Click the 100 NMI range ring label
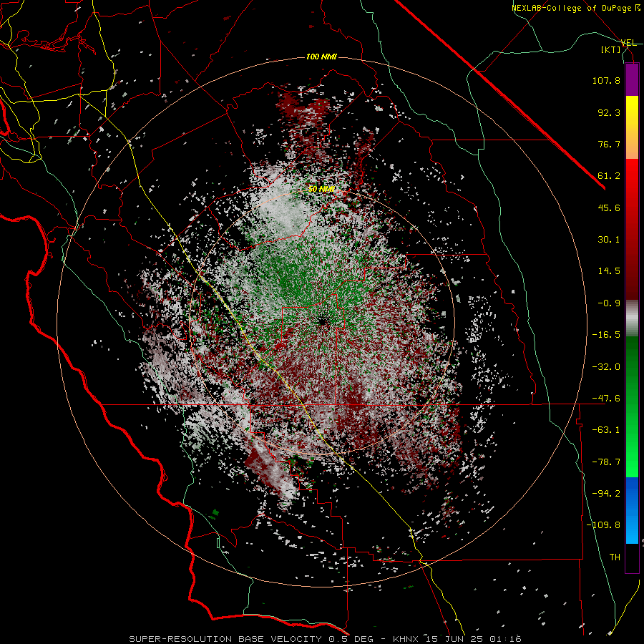Screen dimensions: 644x644 [321, 57]
